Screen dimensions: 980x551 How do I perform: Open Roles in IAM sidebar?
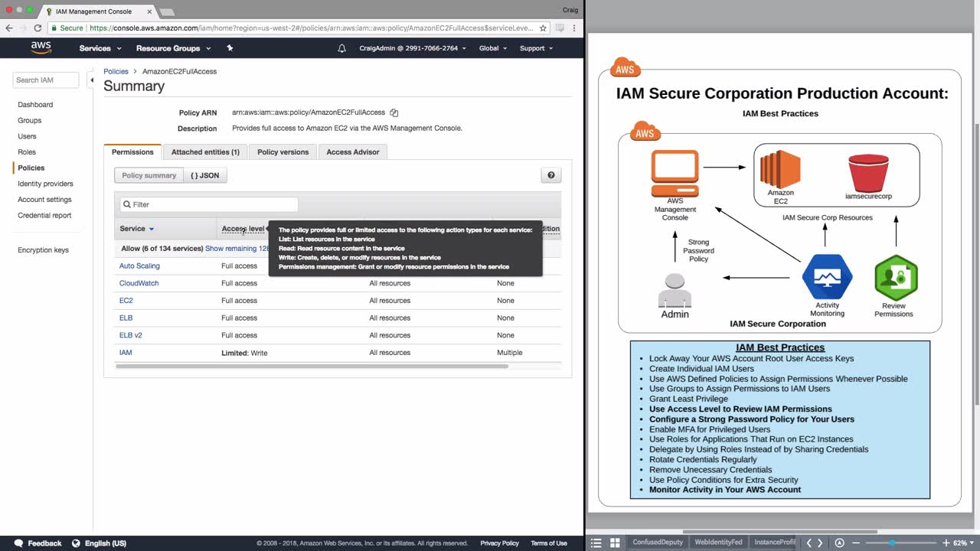27,152
